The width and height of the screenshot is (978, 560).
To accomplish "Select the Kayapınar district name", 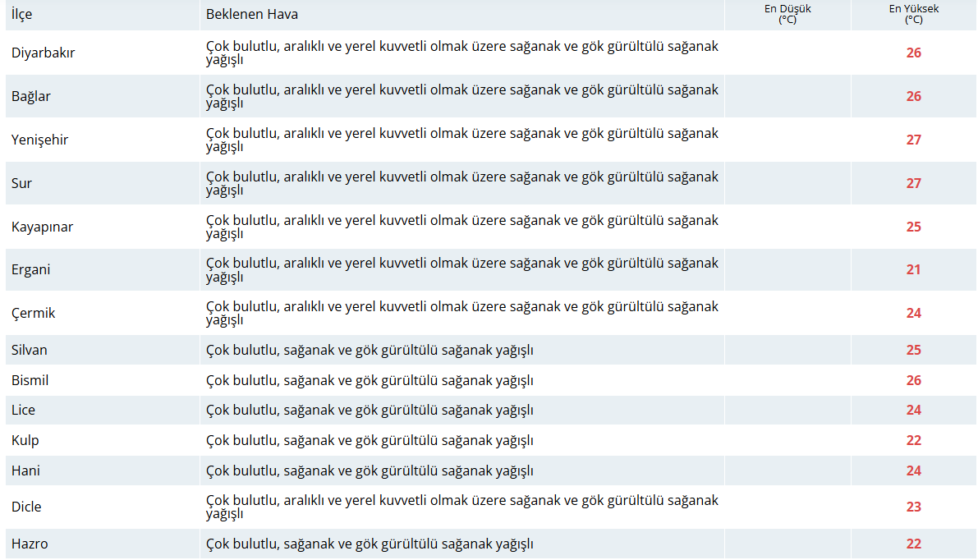I will (43, 227).
